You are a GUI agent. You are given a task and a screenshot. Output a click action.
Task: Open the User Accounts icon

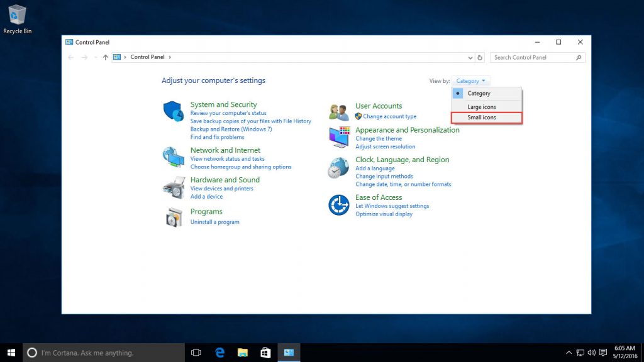(339, 111)
